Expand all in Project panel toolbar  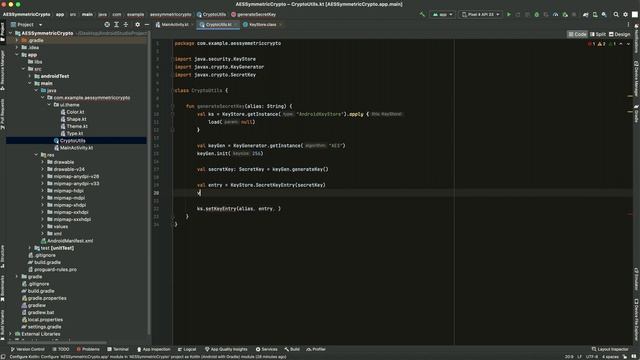tap(116, 24)
